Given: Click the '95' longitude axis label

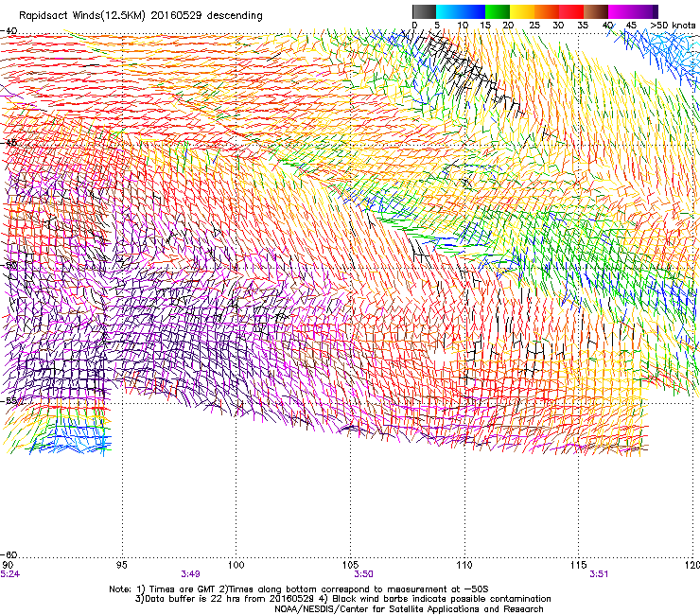Looking at the screenshot, I should [121, 566].
